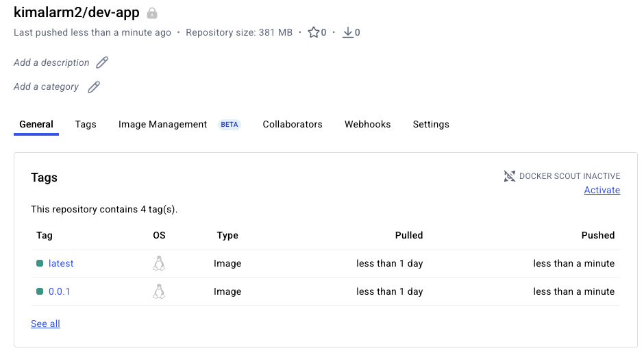Click the DOCKER SCOUT INACTIVE label
This screenshot has width=644, height=353.
(x=569, y=176)
